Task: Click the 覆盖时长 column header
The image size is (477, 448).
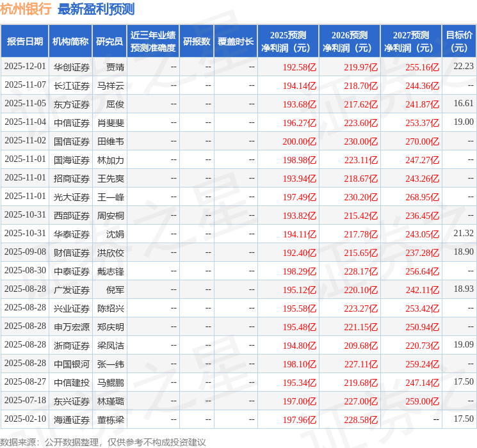Action: (236, 42)
